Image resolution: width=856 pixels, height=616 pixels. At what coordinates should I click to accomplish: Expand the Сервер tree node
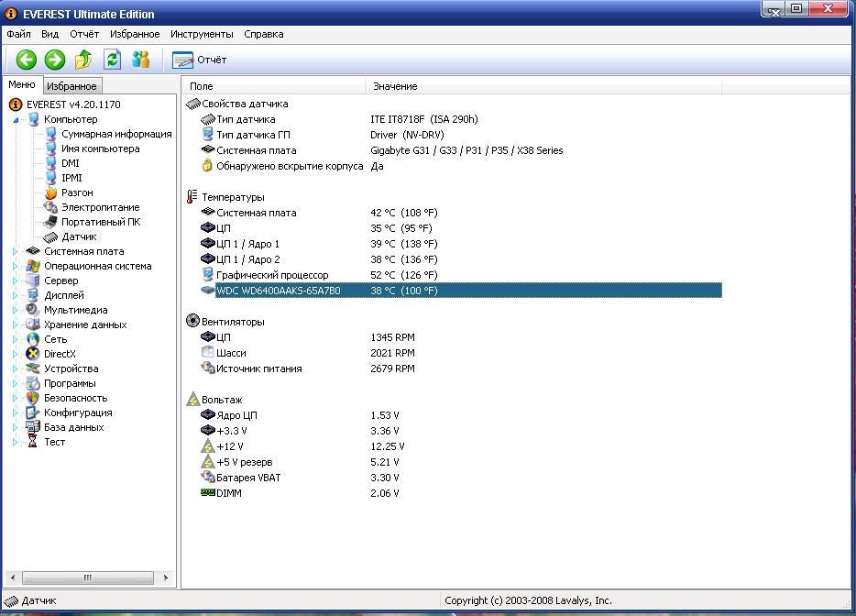click(16, 281)
